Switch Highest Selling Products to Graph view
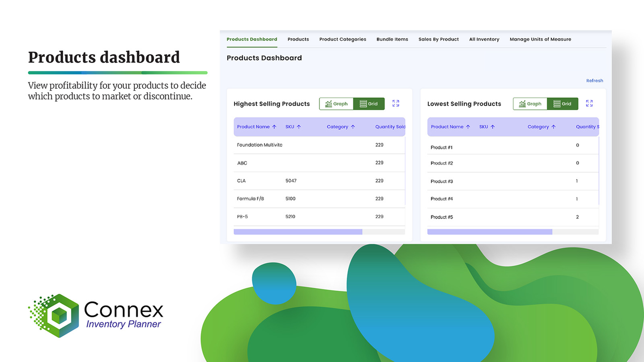Screen dimensions: 644x362 tap(336, 104)
